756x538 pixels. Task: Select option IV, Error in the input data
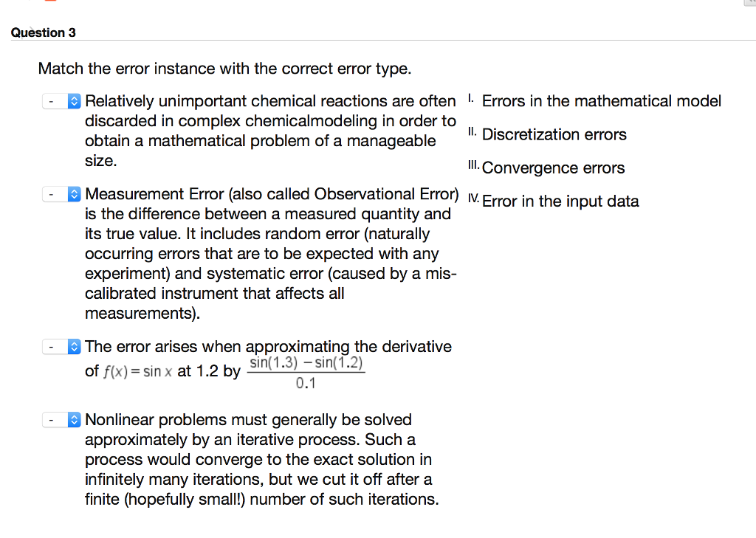pos(561,201)
